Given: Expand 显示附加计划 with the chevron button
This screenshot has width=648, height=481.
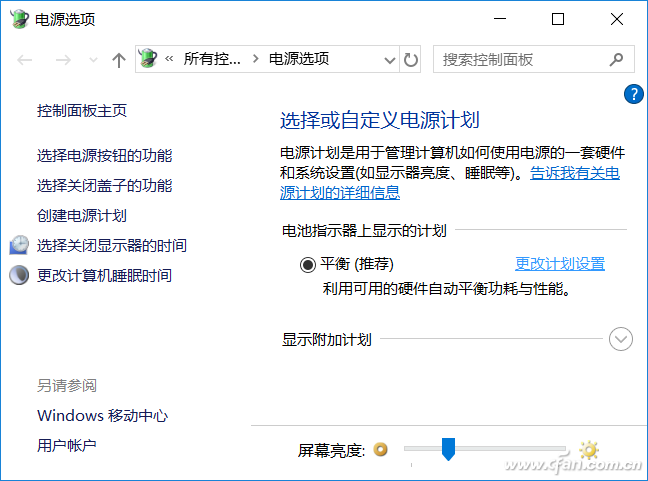Looking at the screenshot, I should pyautogui.click(x=621, y=339).
